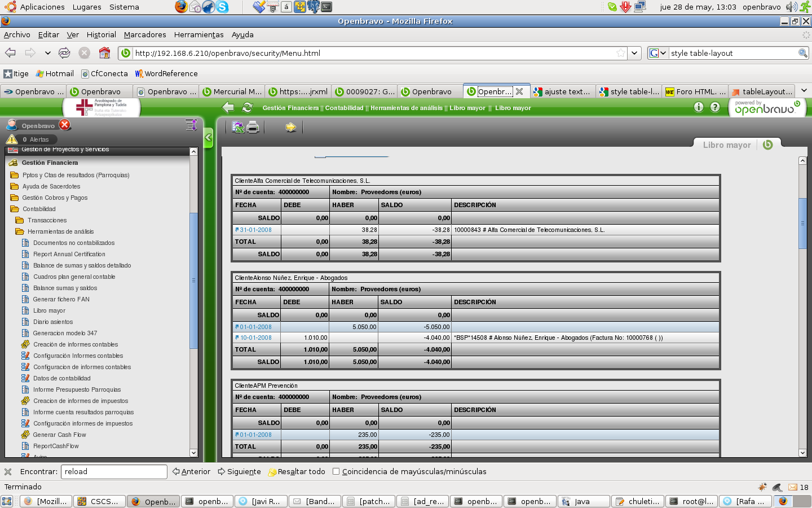The width and height of the screenshot is (812, 508).
Task: Click the Encontrar search text field
Action: pos(114,471)
